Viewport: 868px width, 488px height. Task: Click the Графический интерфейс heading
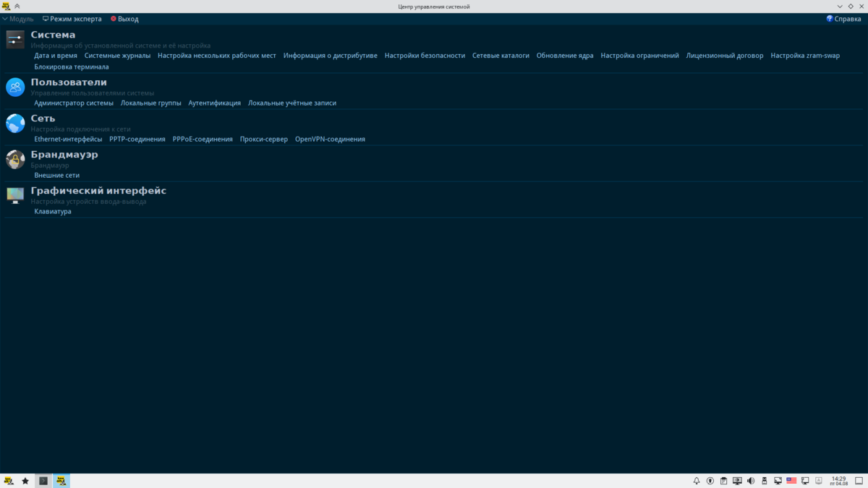(x=98, y=191)
